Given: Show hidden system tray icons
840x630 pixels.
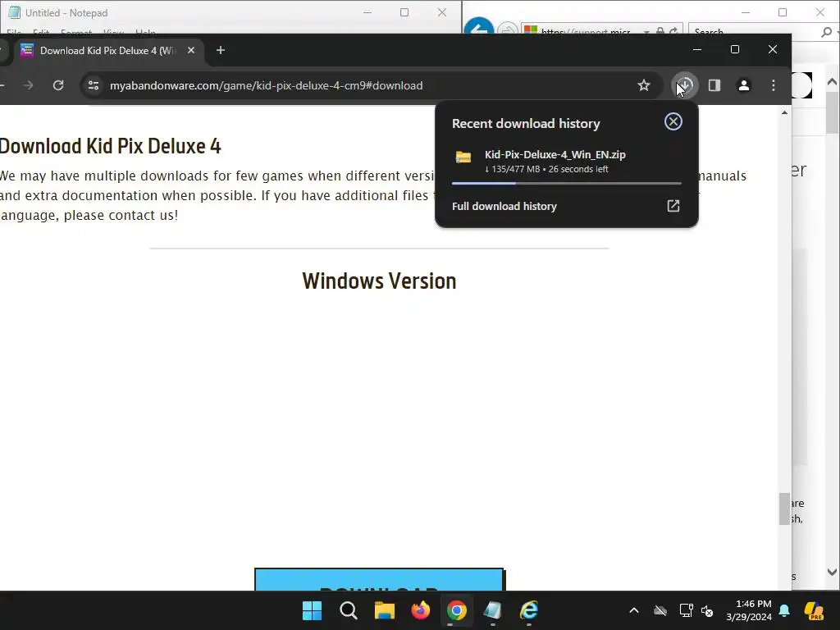Looking at the screenshot, I should [x=634, y=610].
